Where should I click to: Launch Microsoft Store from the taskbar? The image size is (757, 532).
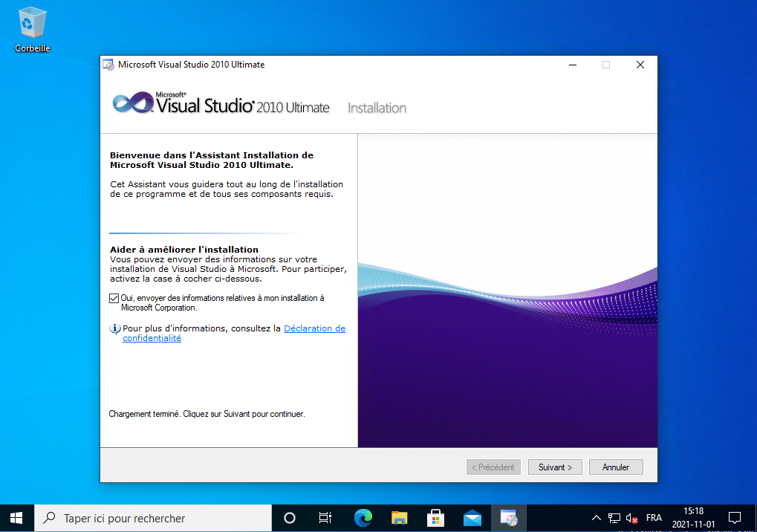click(x=436, y=518)
